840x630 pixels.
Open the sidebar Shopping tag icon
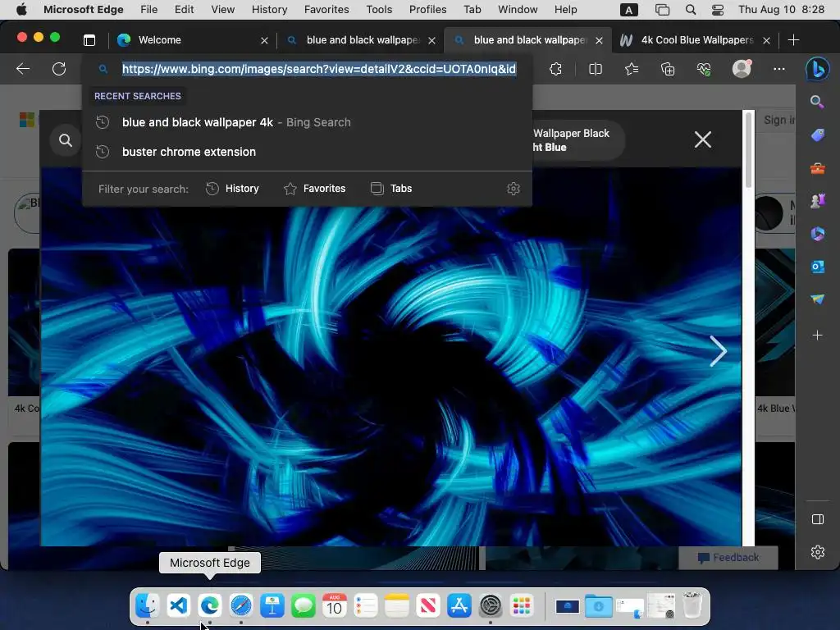(818, 135)
